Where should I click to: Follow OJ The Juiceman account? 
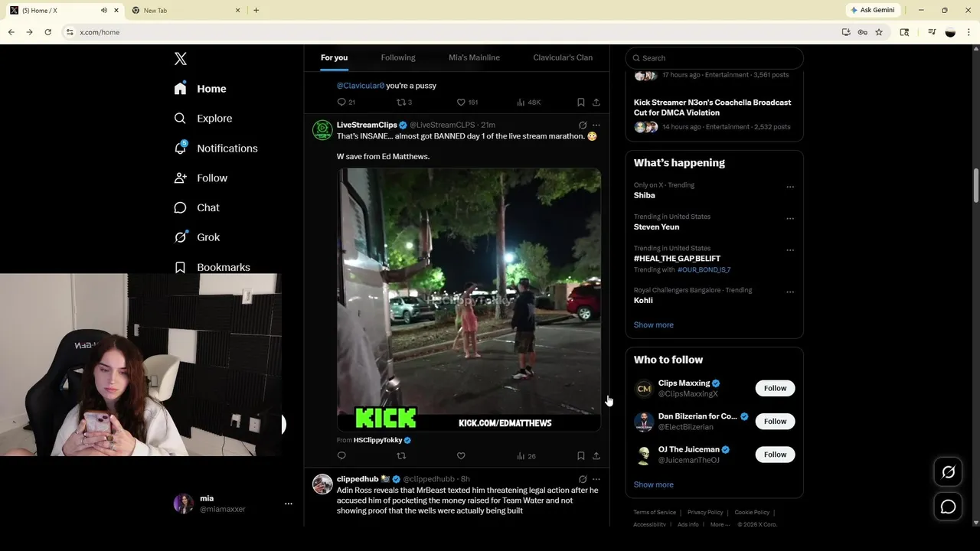[775, 455]
